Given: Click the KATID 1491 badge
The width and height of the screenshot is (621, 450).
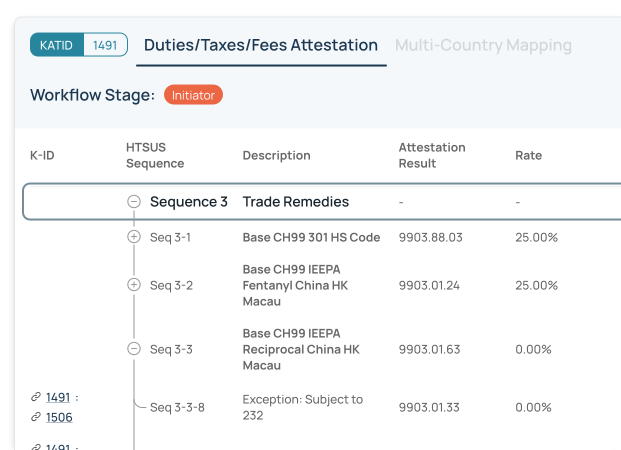Looking at the screenshot, I should coord(79,45).
